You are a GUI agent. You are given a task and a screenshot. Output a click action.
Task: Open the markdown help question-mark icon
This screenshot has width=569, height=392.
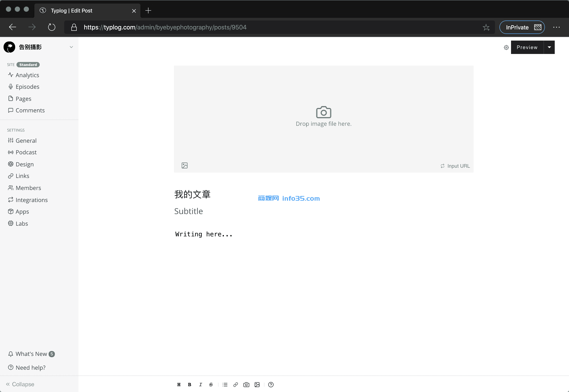pyautogui.click(x=271, y=384)
